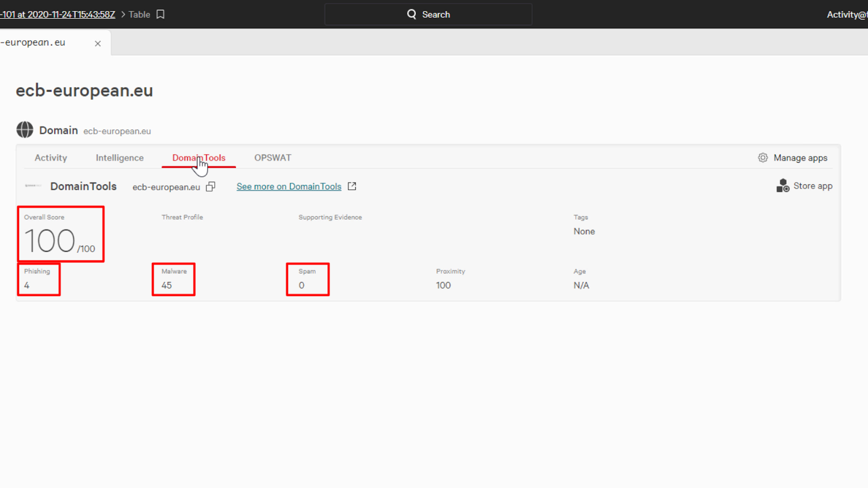This screenshot has width=868, height=488.
Task: Click the Phishing score value 4
Action: (27, 285)
